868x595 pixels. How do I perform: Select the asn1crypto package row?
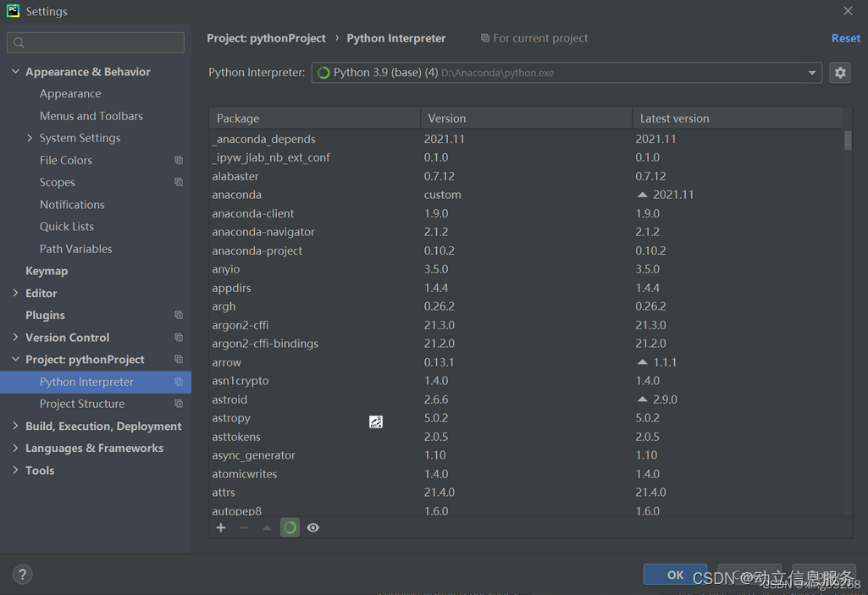(x=526, y=381)
